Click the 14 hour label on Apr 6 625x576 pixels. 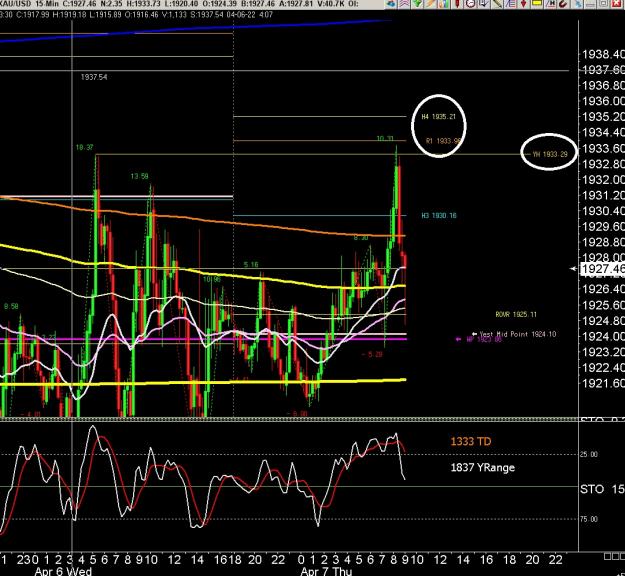click(x=197, y=560)
